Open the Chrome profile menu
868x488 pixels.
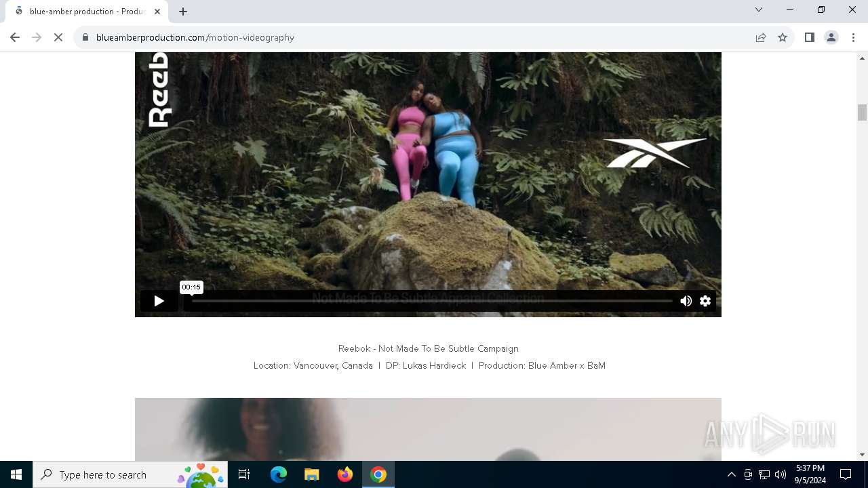(x=831, y=37)
